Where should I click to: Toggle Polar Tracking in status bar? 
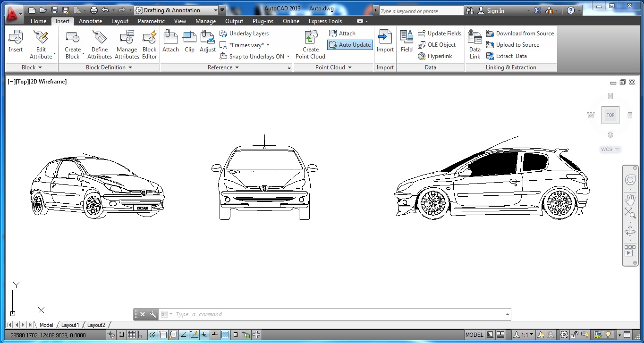click(153, 335)
